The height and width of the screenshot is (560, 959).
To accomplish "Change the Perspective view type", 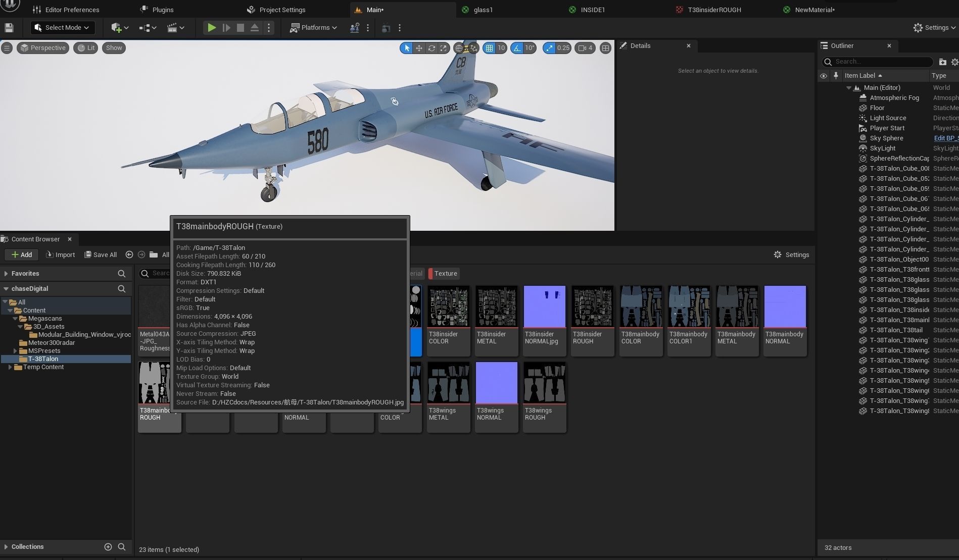I will [43, 48].
